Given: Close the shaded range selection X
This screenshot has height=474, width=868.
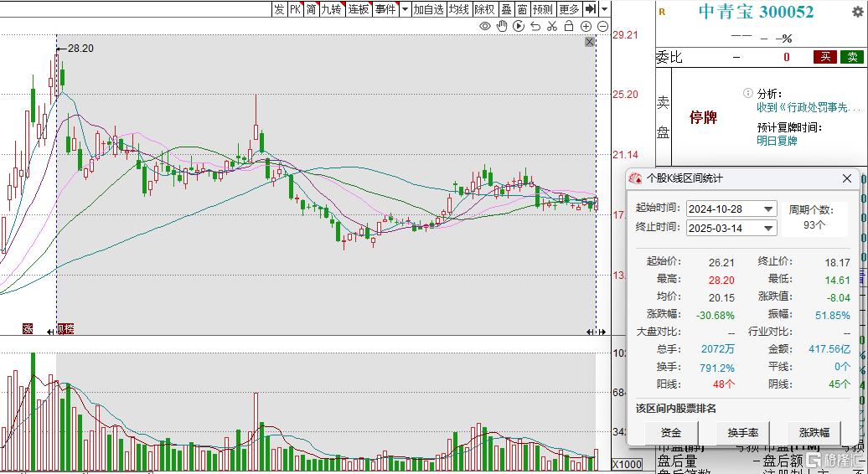Looking at the screenshot, I should 590,42.
